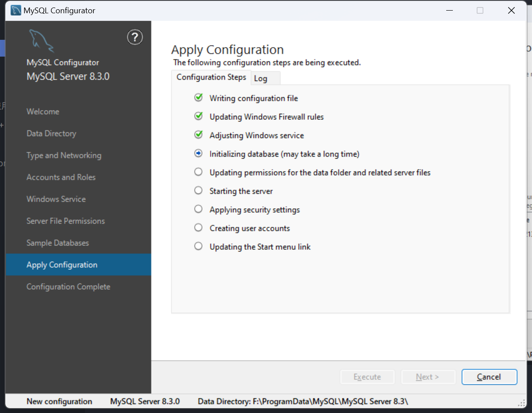Image resolution: width=532 pixels, height=413 pixels.
Task: Select highlighted Apply Configuration sidebar step
Action: [78, 265]
